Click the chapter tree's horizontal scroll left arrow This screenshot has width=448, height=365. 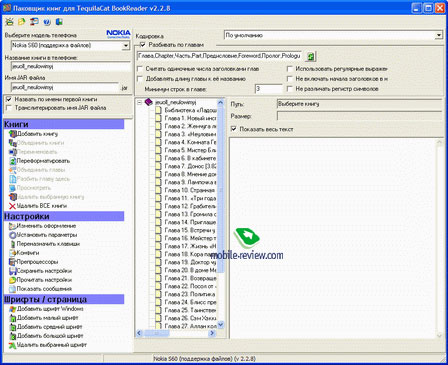point(140,333)
